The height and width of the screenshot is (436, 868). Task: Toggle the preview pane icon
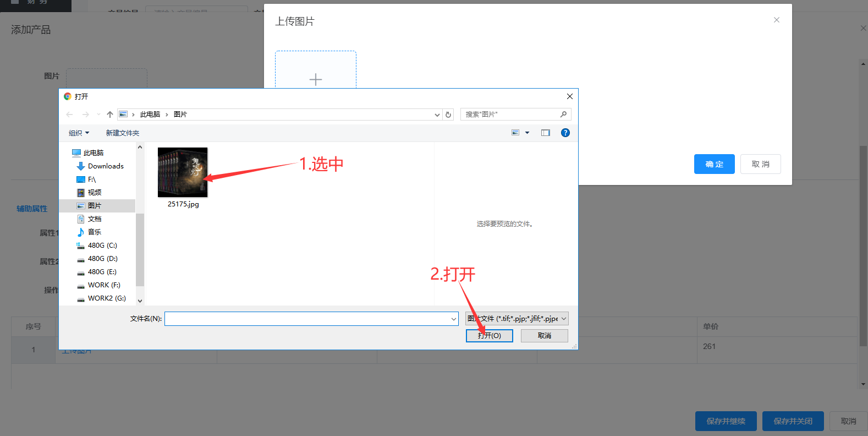545,133
